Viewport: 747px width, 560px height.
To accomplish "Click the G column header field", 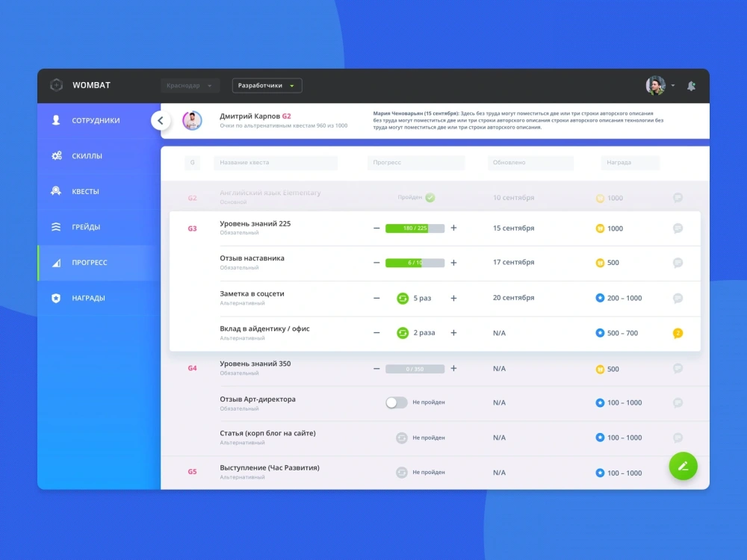I will tap(193, 162).
